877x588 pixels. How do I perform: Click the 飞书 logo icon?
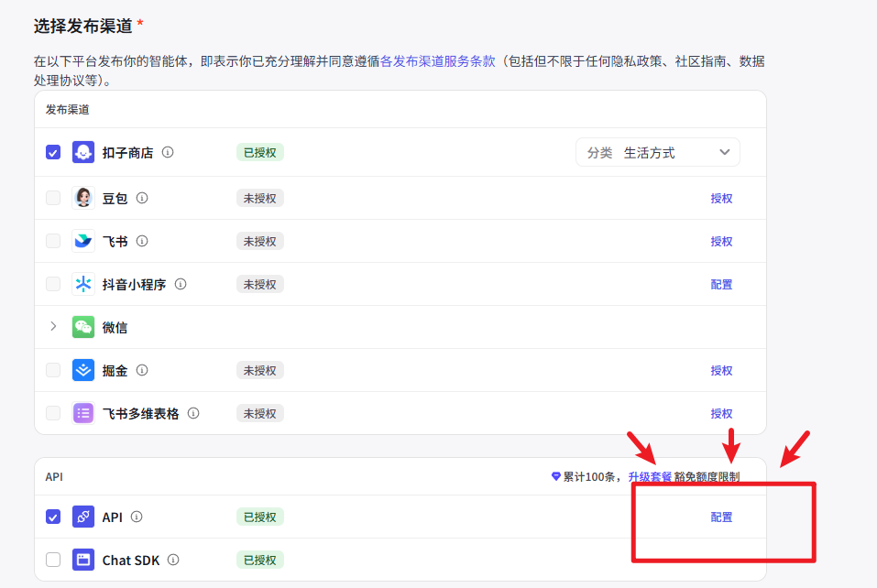pyautogui.click(x=83, y=241)
